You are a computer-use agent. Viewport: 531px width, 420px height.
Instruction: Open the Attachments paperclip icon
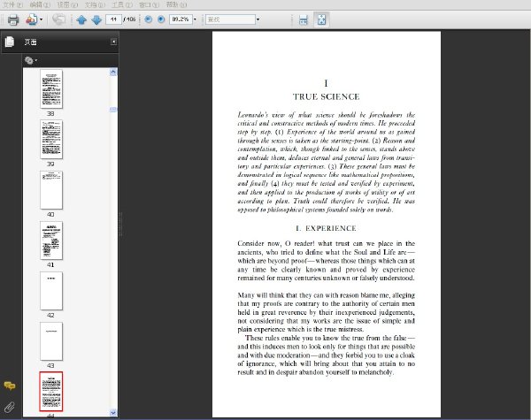click(10, 407)
